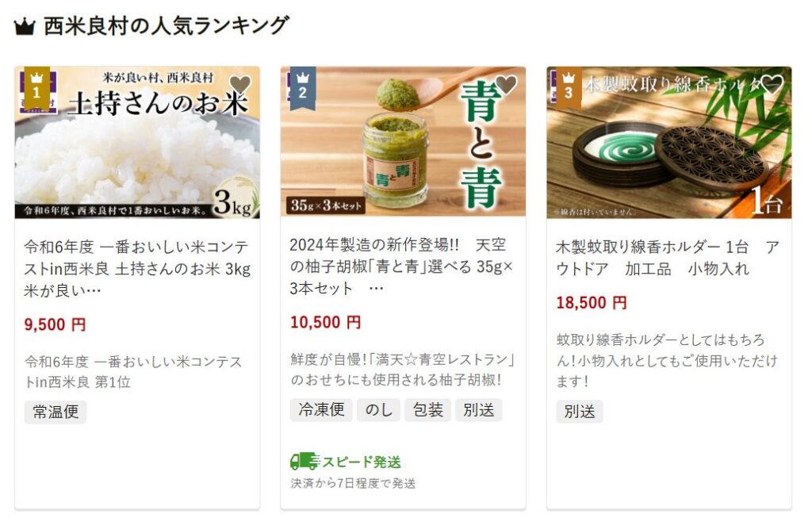Click the crown icon beside ranking heading
Image resolution: width=812 pixels, height=518 pixels.
pyautogui.click(x=25, y=26)
